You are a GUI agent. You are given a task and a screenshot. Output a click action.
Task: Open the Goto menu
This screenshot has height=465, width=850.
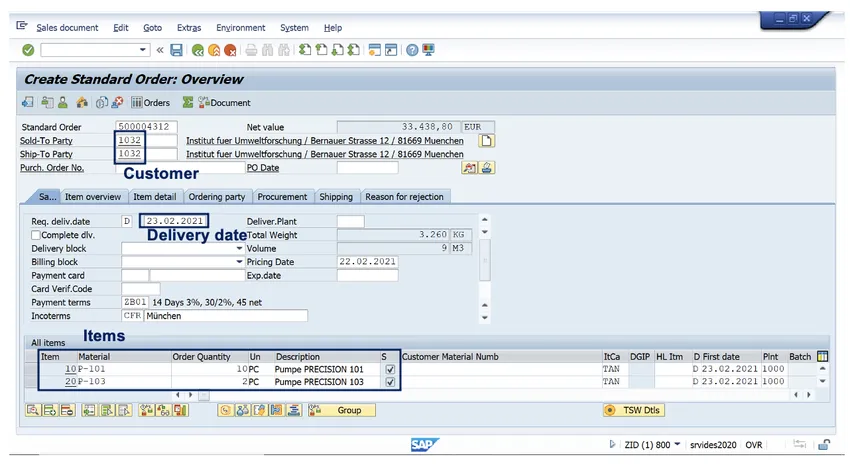[152, 28]
